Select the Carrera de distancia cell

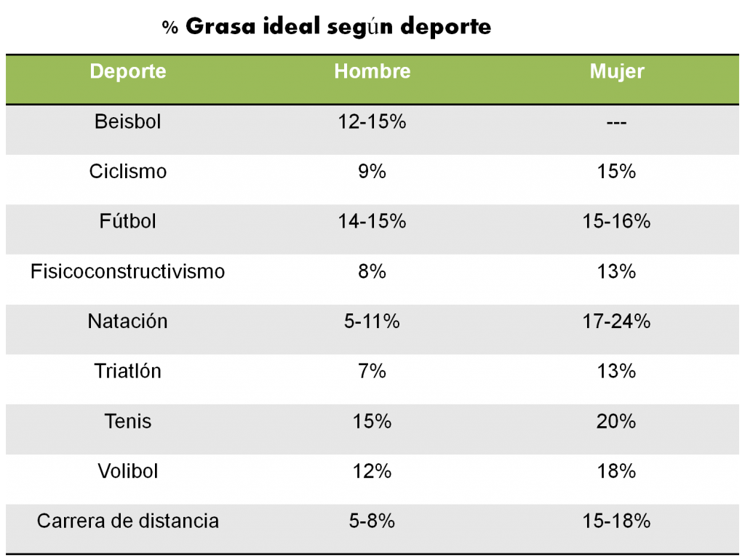tap(128, 521)
